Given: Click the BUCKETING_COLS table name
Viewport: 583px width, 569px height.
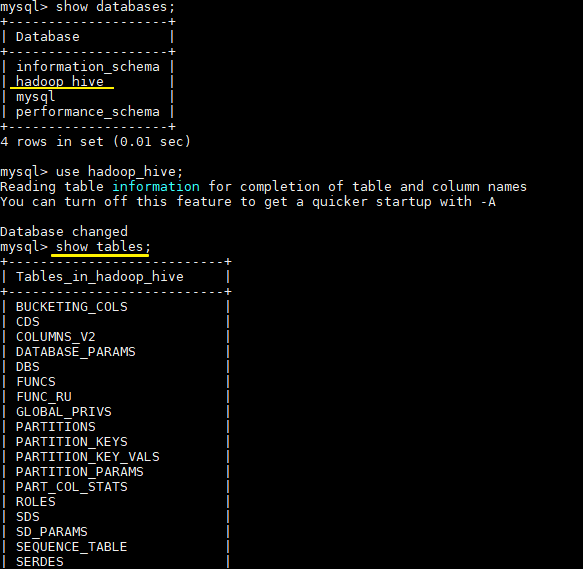Looking at the screenshot, I should tap(72, 307).
